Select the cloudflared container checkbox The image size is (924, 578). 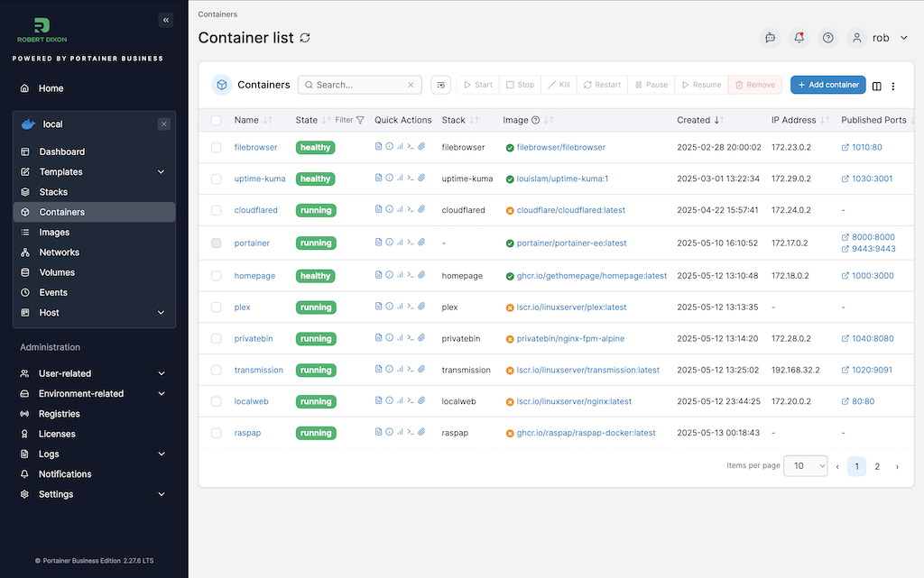(216, 210)
